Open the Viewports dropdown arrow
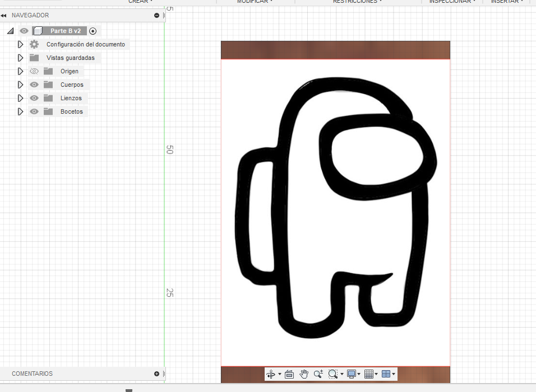The height and width of the screenshot is (392, 536). pyautogui.click(x=394, y=374)
